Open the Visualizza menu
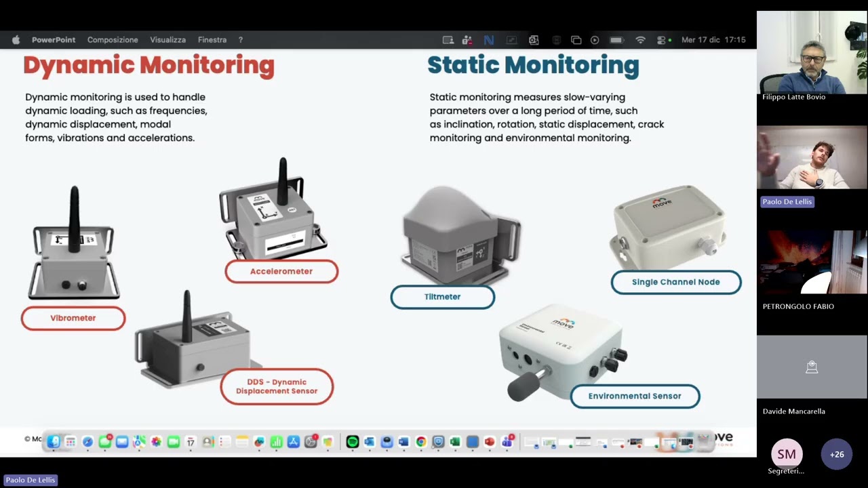 point(167,40)
